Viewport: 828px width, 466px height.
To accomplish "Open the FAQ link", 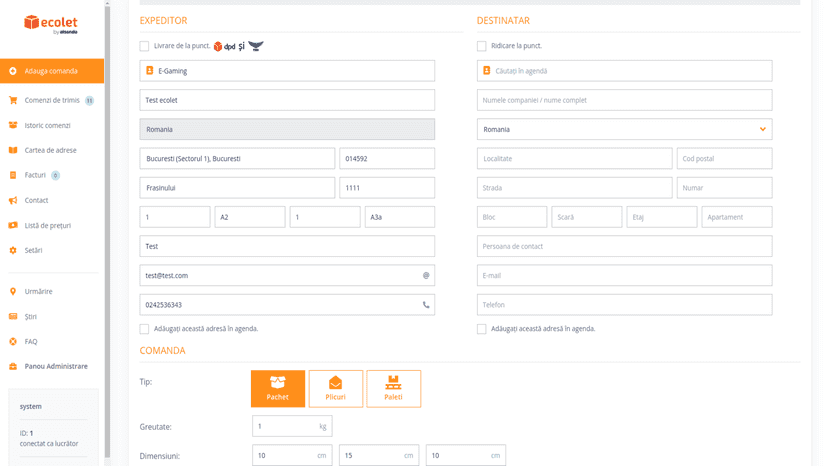I will [31, 341].
